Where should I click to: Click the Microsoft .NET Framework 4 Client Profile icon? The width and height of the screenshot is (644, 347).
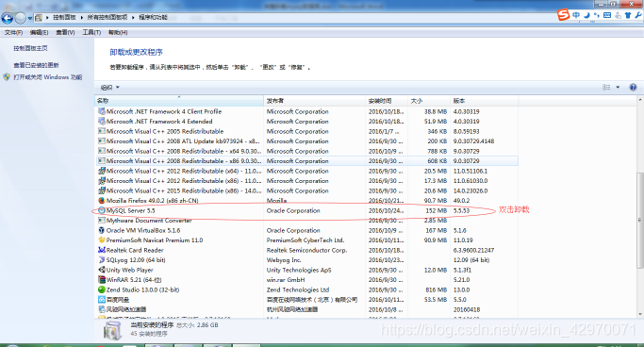click(x=102, y=111)
